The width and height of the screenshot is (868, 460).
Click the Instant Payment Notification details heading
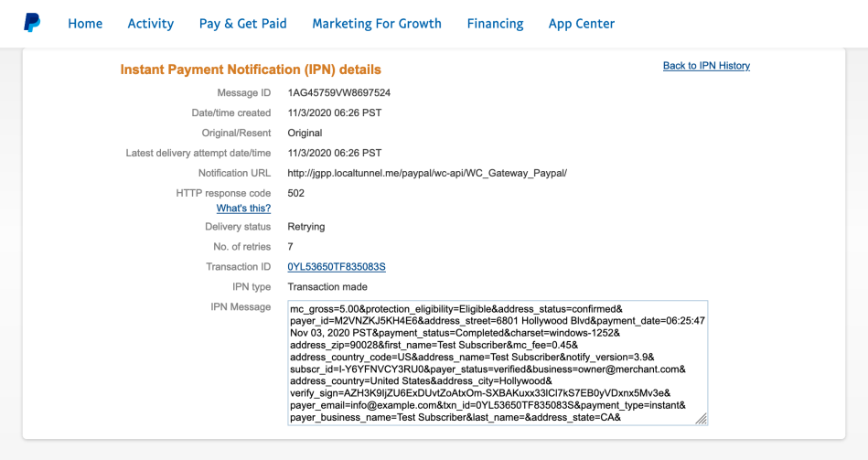(251, 70)
